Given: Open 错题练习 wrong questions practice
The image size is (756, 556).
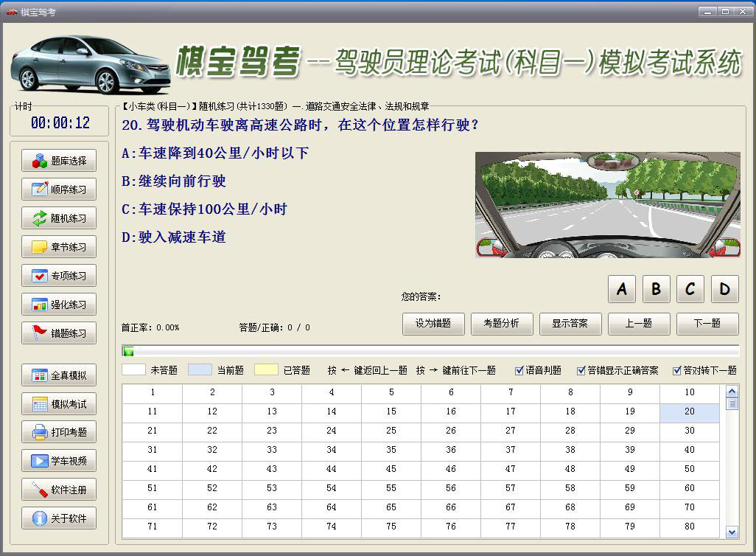Looking at the screenshot, I should tap(59, 333).
